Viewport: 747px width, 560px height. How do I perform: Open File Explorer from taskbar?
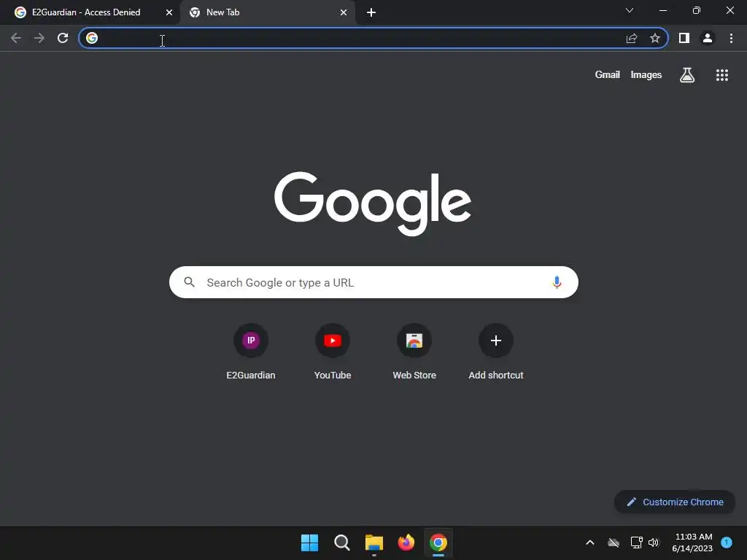pos(374,542)
